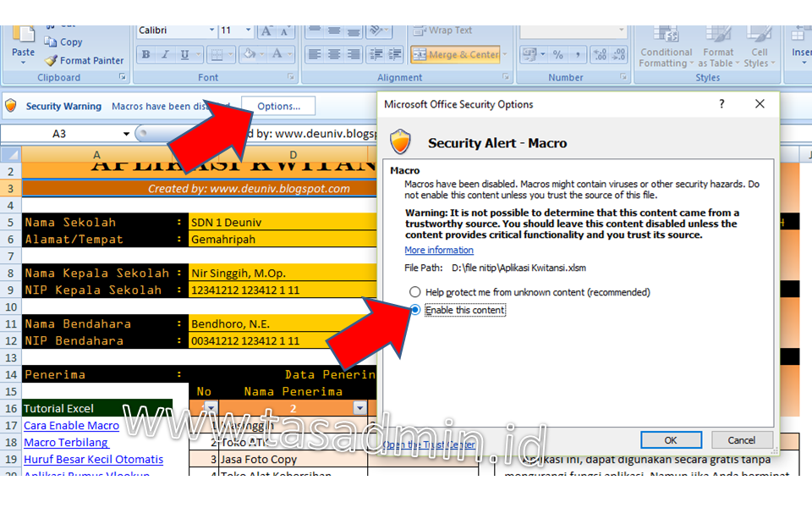Viewport: 812px width, 508px height.
Task: Open the font size 11 dropdown
Action: 248,30
